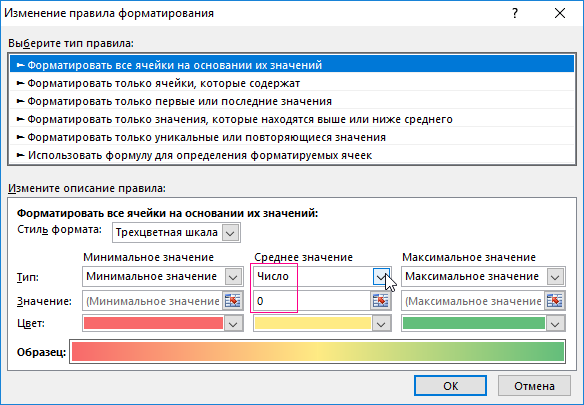Image resolution: width=584 pixels, height=405 pixels.
Task: Click the help question mark icon
Action: pyautogui.click(x=515, y=13)
